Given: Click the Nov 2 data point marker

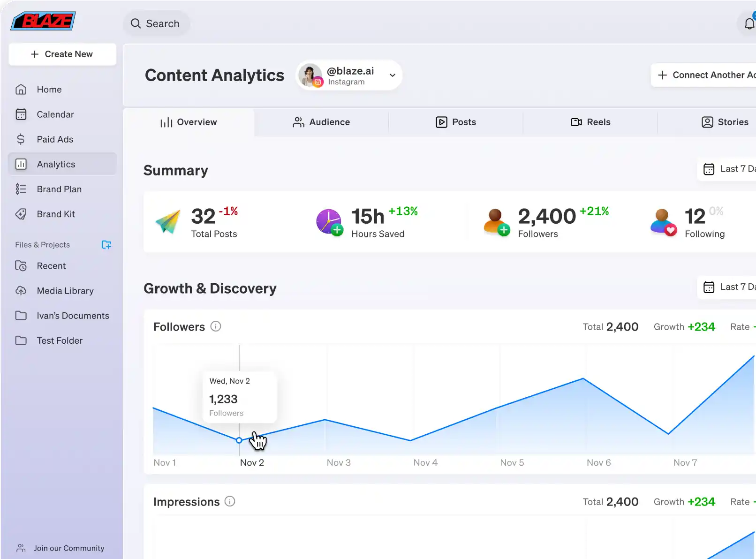Looking at the screenshot, I should 239,440.
